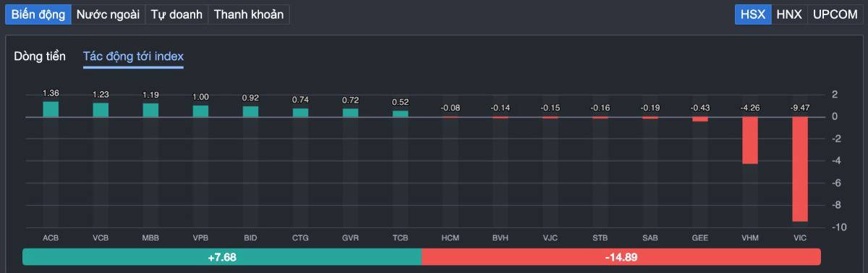Open the Nước ngoài tab

click(x=108, y=14)
